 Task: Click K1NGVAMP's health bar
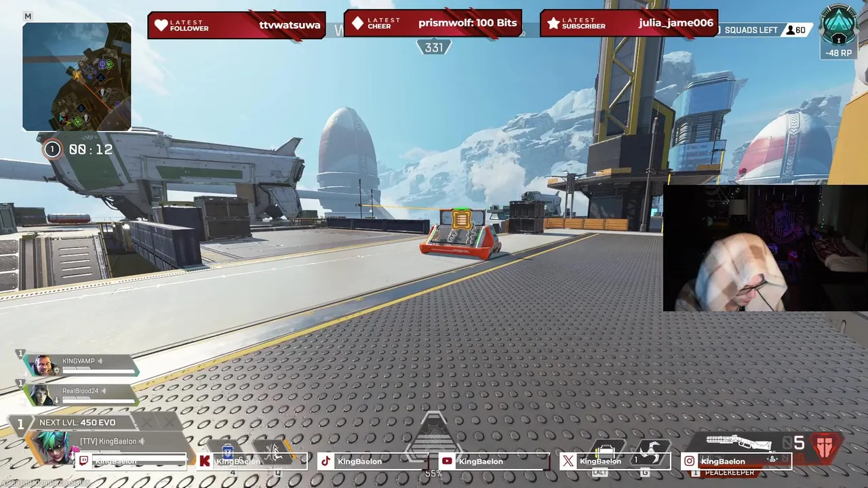(99, 371)
